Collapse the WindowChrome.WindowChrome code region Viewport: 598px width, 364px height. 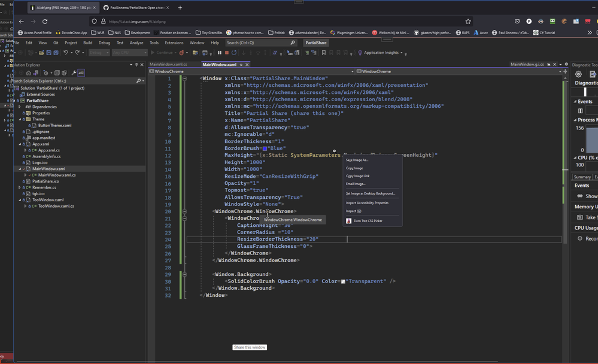click(184, 211)
